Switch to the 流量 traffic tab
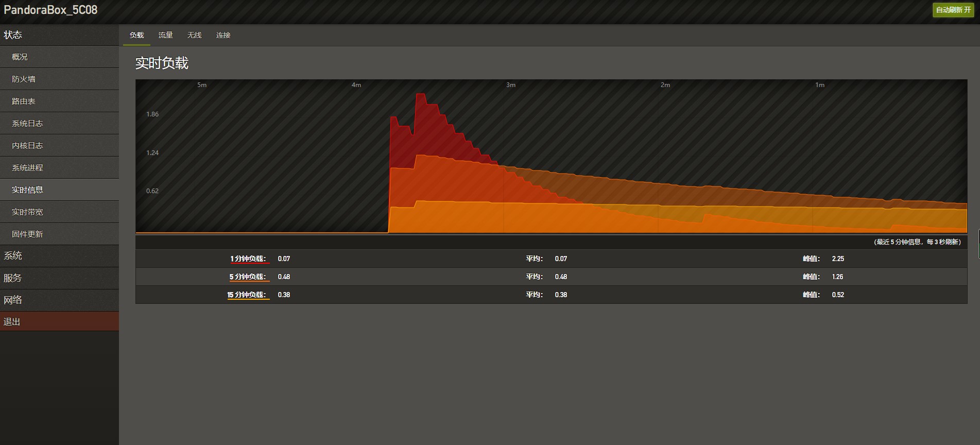The height and width of the screenshot is (445, 980). (165, 35)
